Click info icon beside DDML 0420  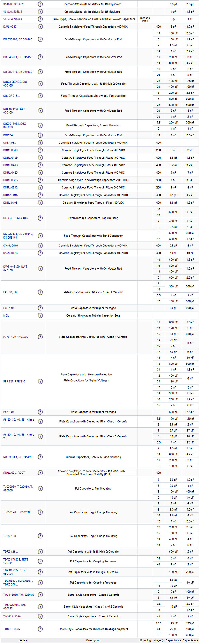pos(40,173)
